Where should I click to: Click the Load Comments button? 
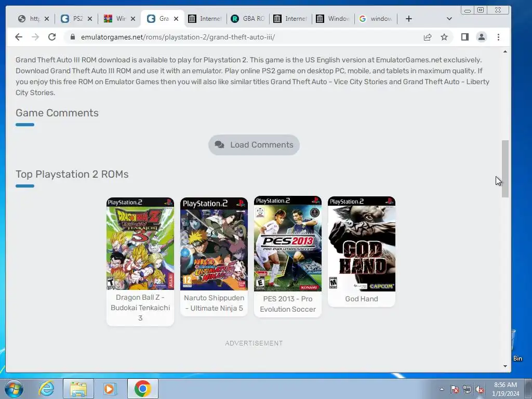point(254,145)
